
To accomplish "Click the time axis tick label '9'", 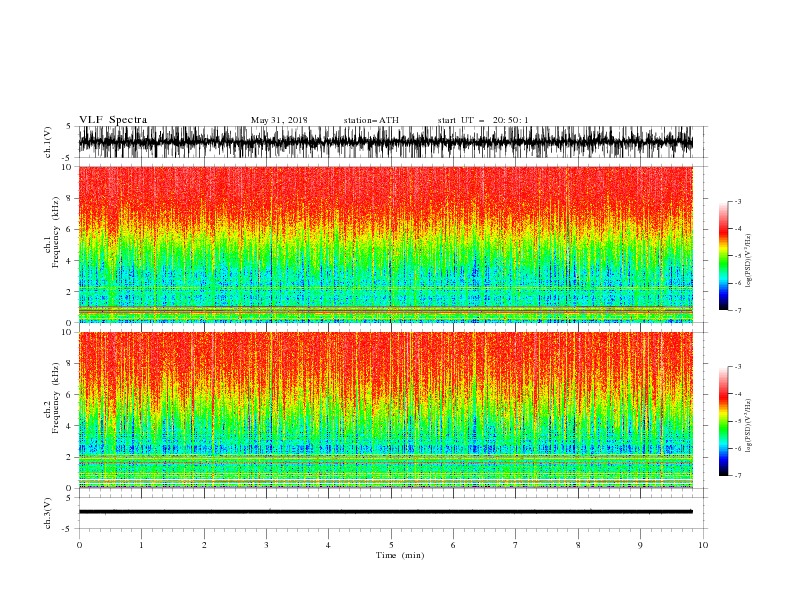I will pos(640,545).
